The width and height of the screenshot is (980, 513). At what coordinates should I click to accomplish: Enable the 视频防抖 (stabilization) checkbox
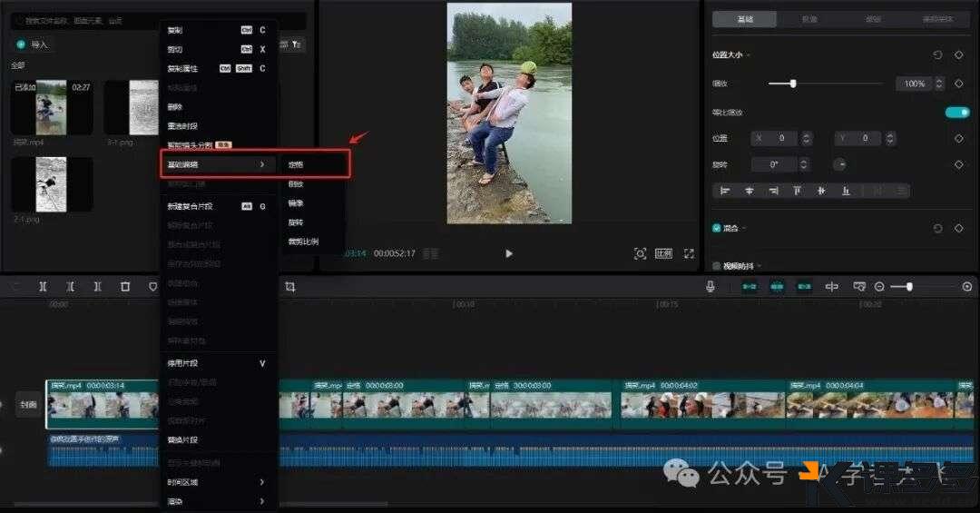click(717, 266)
